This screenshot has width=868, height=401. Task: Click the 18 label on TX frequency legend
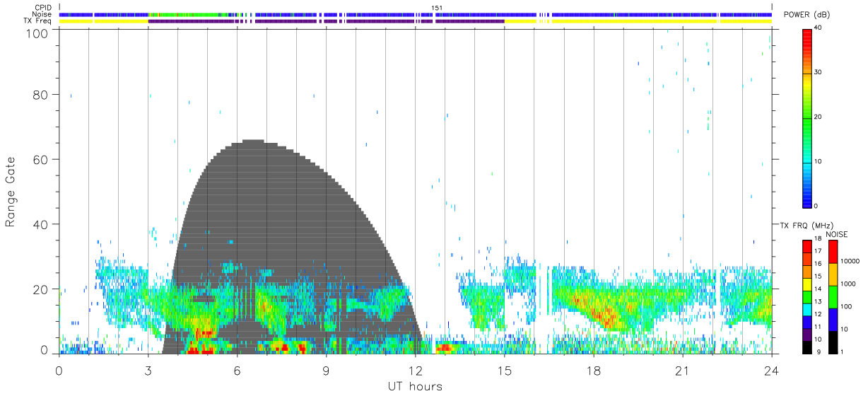click(819, 239)
